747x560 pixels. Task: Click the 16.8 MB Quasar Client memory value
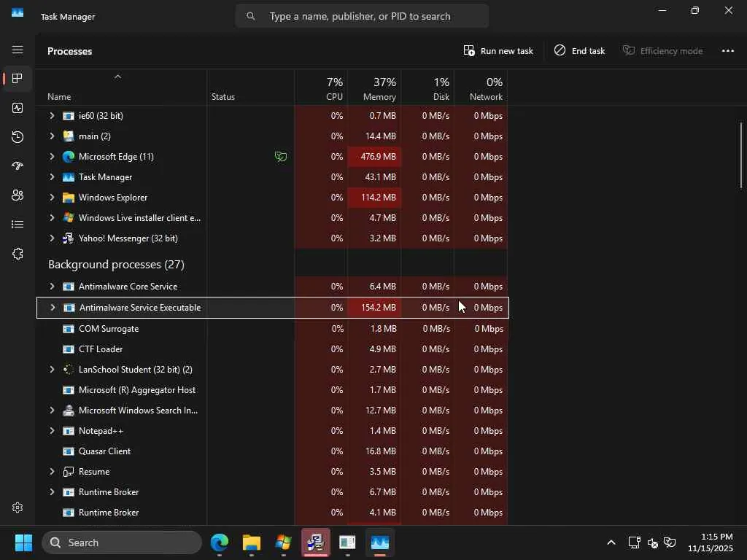pyautogui.click(x=381, y=451)
